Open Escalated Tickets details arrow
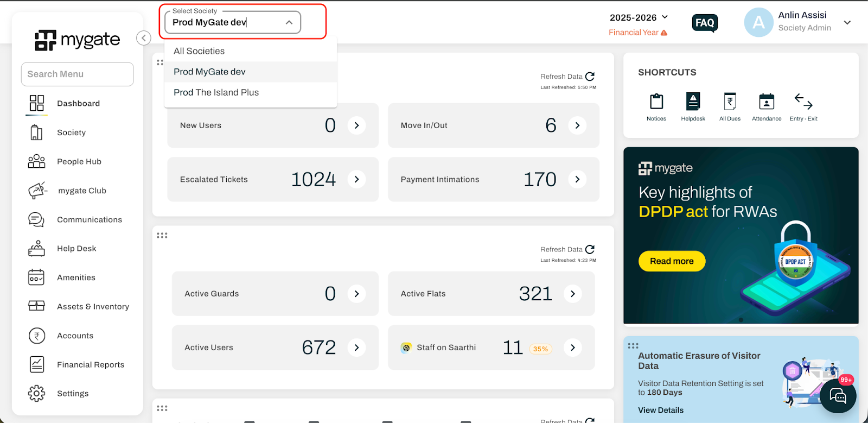868x423 pixels. [356, 179]
